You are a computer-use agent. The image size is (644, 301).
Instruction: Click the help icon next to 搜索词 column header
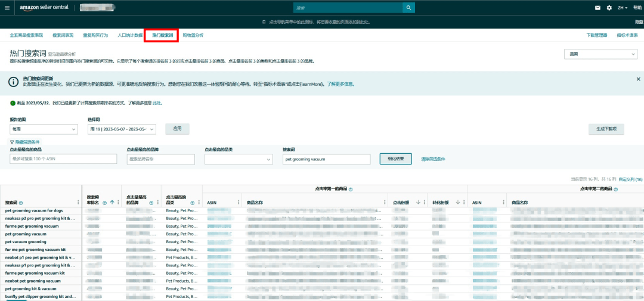pyautogui.click(x=21, y=203)
